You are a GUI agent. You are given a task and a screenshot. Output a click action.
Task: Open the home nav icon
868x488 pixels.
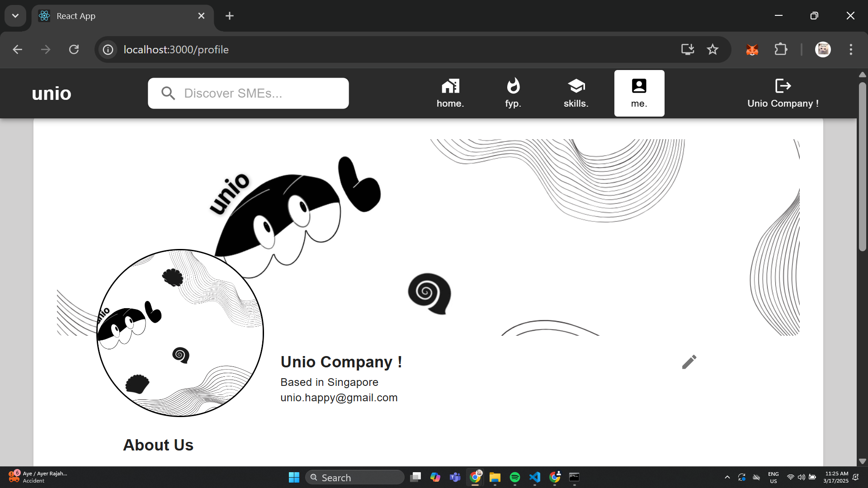(450, 86)
